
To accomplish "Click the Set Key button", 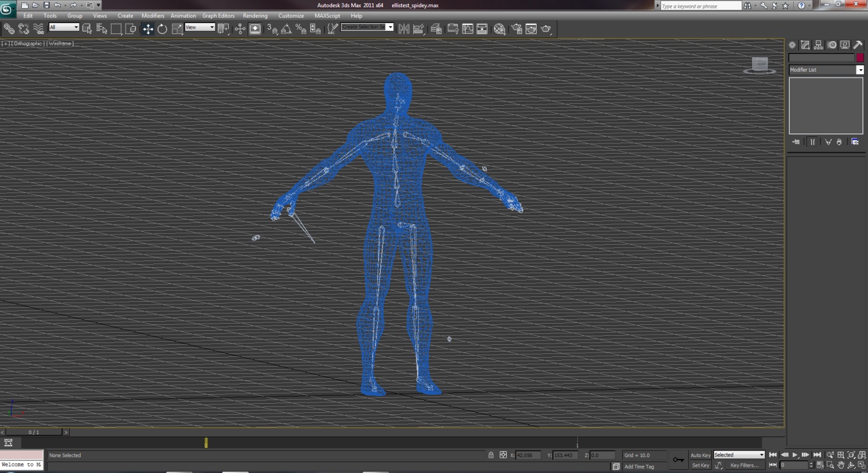I will tap(700, 465).
